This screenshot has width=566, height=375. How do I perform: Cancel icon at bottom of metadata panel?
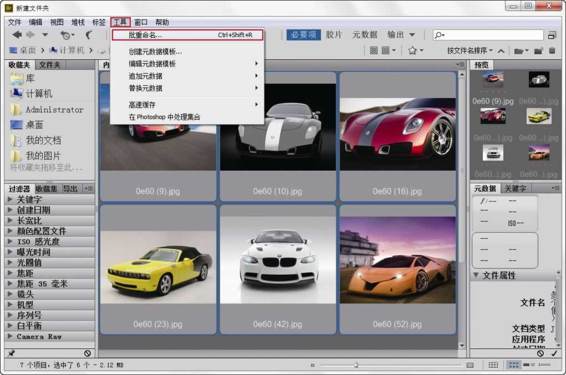tap(540, 353)
